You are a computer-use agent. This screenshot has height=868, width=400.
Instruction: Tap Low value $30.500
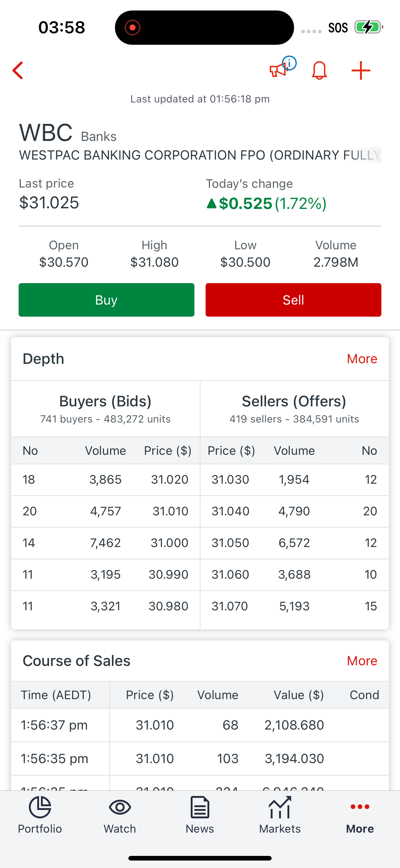pos(245,262)
